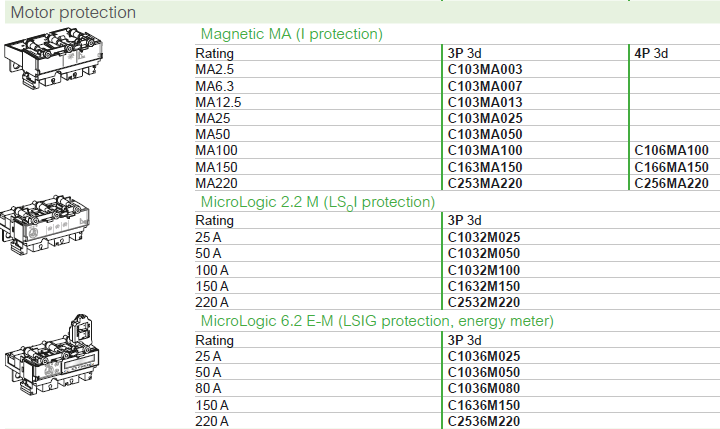Select part number C2536M220

click(484, 421)
